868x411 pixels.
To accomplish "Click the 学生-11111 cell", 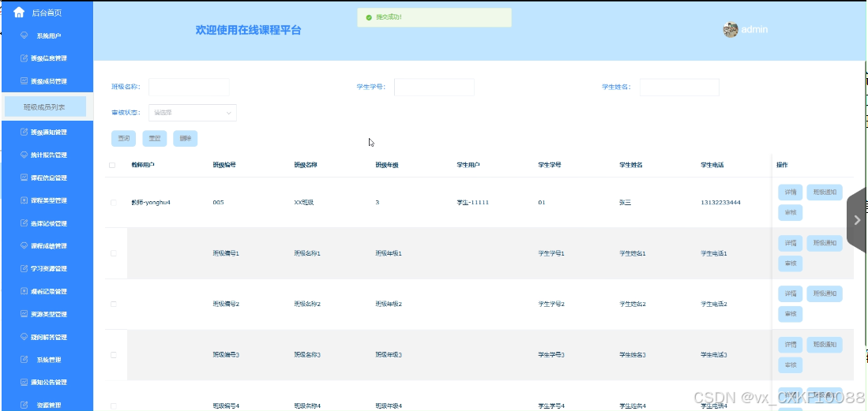I will tap(473, 203).
